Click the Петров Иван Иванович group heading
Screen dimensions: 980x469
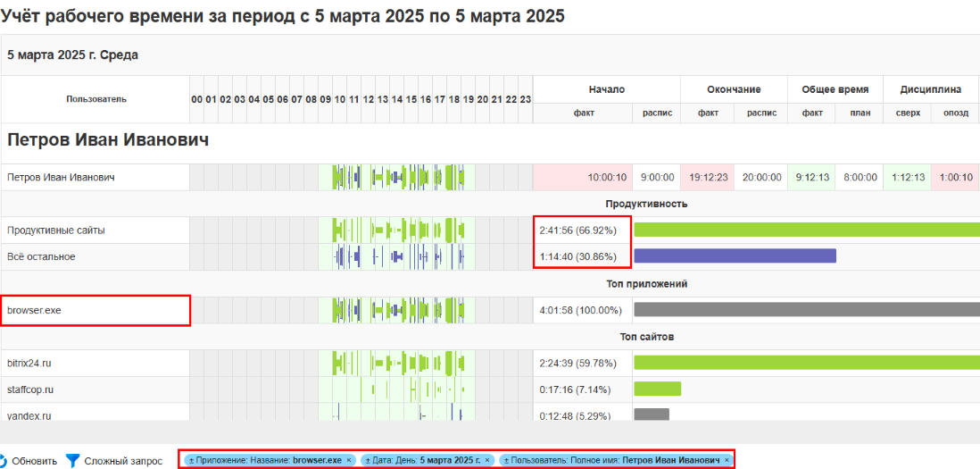pyautogui.click(x=108, y=139)
